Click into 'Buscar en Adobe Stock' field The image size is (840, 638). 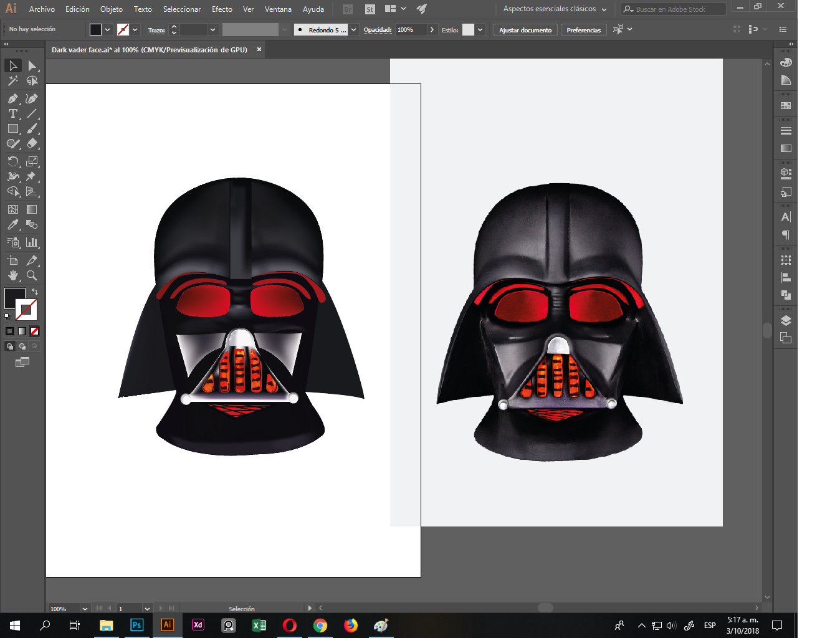pyautogui.click(x=674, y=9)
